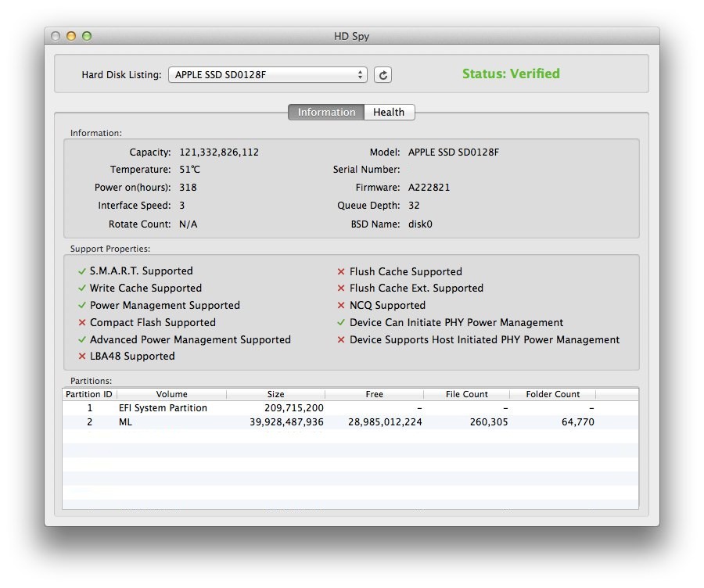Image resolution: width=704 pixels, height=588 pixels.
Task: Click the red X next to Flush Cache Supported
Action: pyautogui.click(x=341, y=271)
